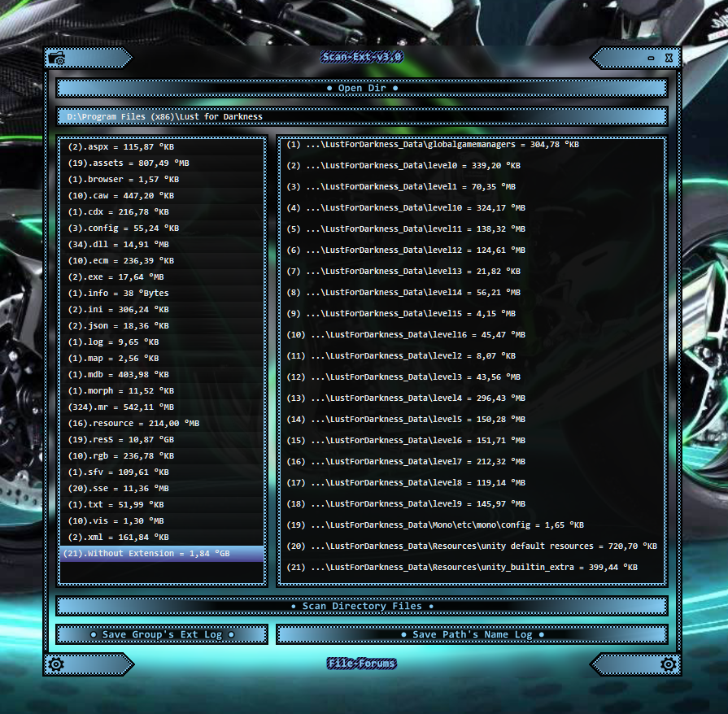
Task: Click the level7 = 212,32 MB entry
Action: (405, 461)
